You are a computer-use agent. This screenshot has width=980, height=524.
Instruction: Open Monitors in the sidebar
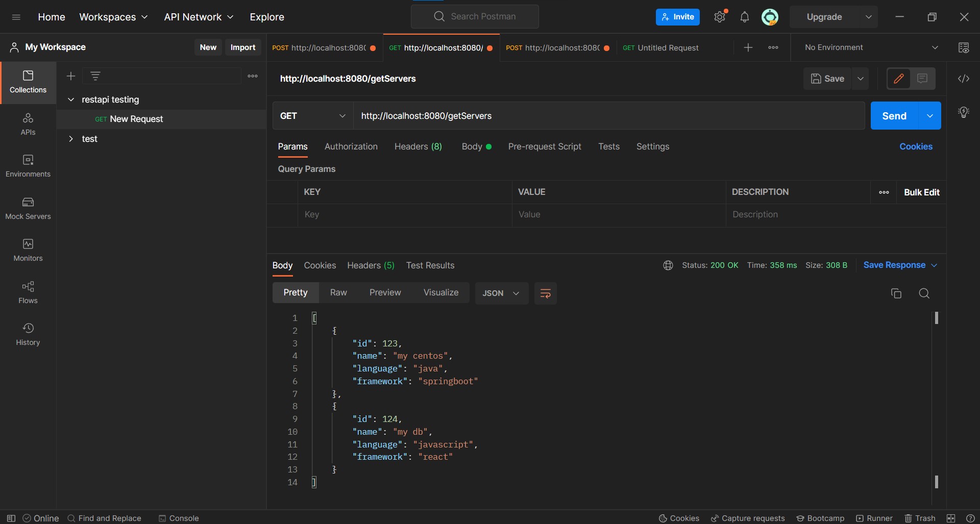click(28, 251)
